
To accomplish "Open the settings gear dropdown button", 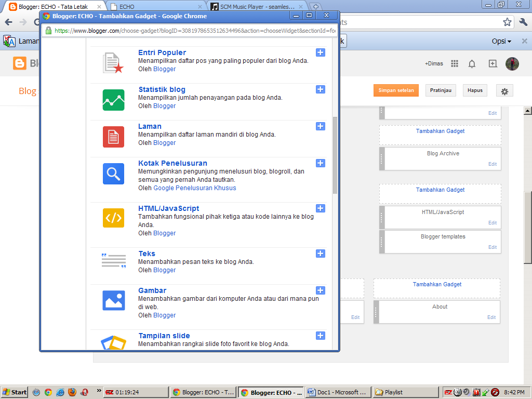I will point(504,91).
